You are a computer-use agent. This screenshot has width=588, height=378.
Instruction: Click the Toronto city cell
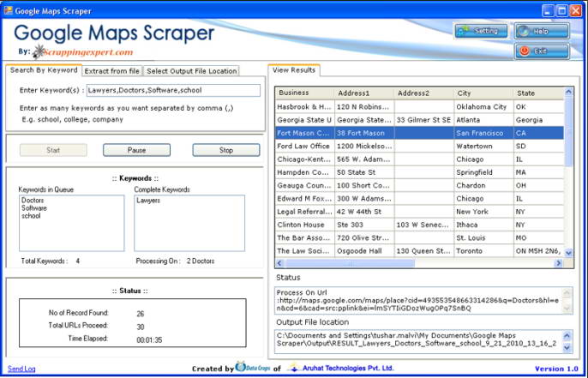[x=483, y=251]
